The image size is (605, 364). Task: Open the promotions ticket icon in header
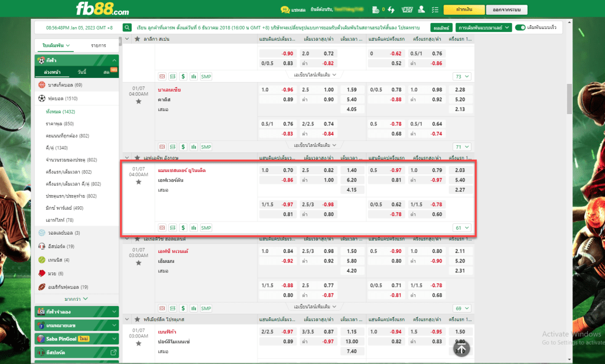click(x=407, y=9)
